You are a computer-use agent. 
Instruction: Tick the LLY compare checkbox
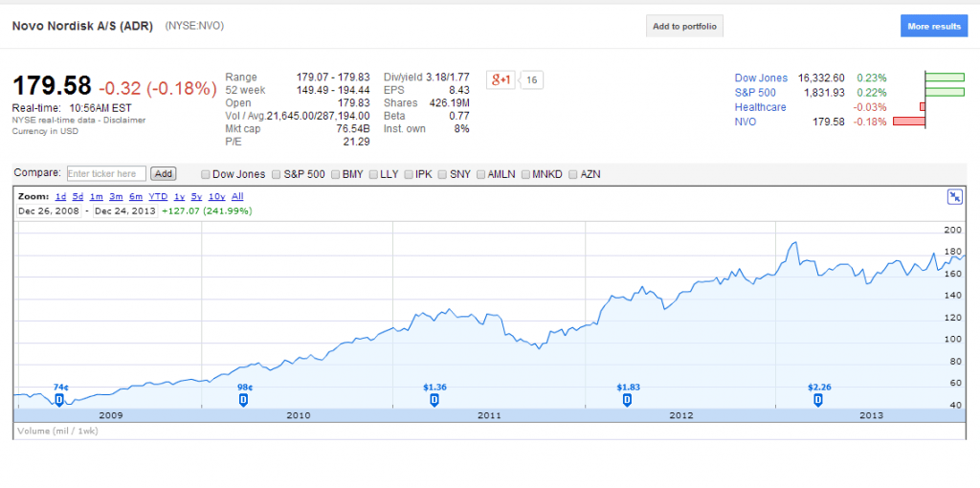[x=373, y=175]
